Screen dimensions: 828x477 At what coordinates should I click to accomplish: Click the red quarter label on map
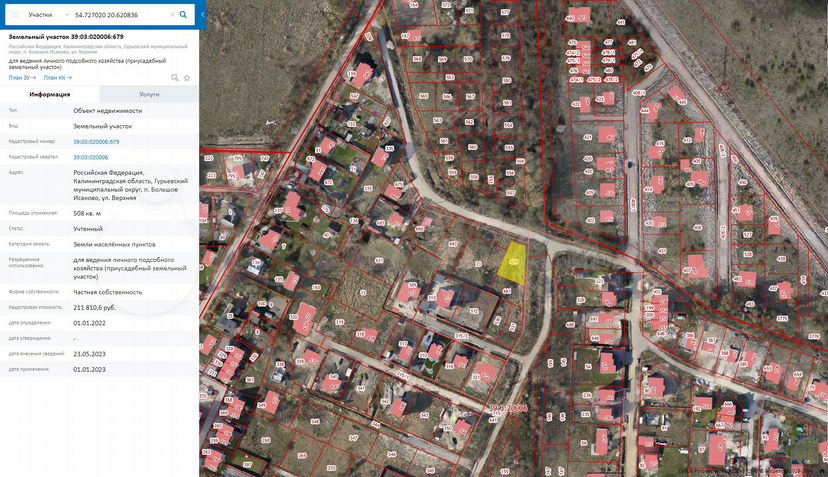coord(508,408)
